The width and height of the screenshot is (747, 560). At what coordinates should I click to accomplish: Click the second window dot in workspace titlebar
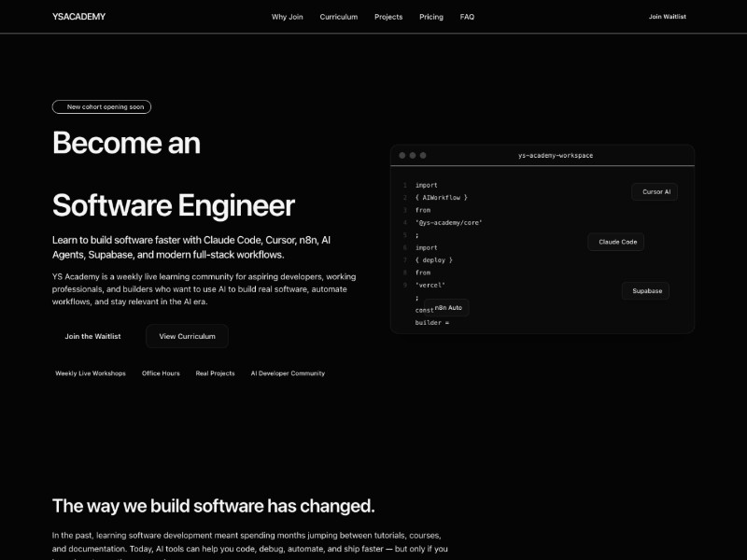click(413, 155)
